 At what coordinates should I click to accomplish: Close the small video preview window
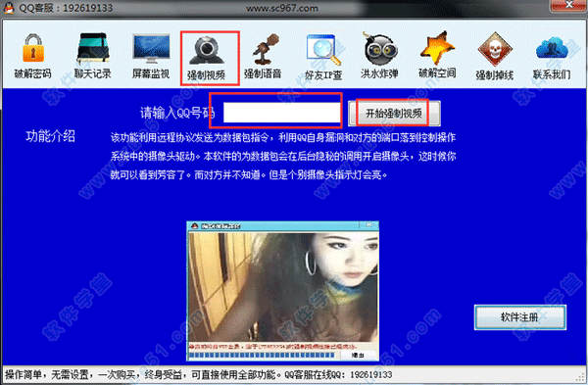tap(368, 225)
